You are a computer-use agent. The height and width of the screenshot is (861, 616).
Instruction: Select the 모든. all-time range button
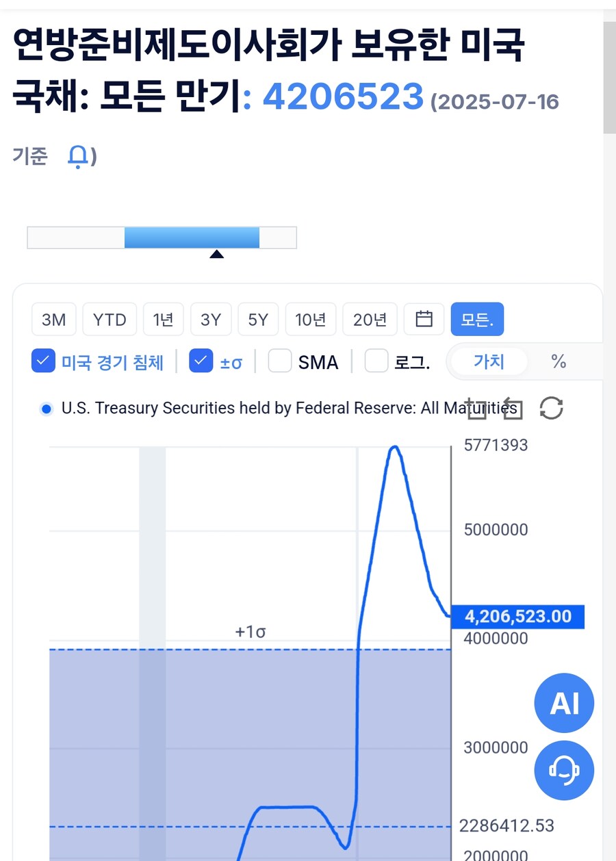(x=477, y=319)
